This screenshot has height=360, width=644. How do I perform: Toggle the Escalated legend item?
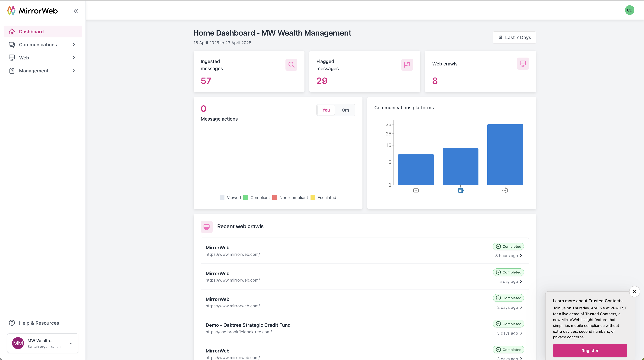pos(323,197)
